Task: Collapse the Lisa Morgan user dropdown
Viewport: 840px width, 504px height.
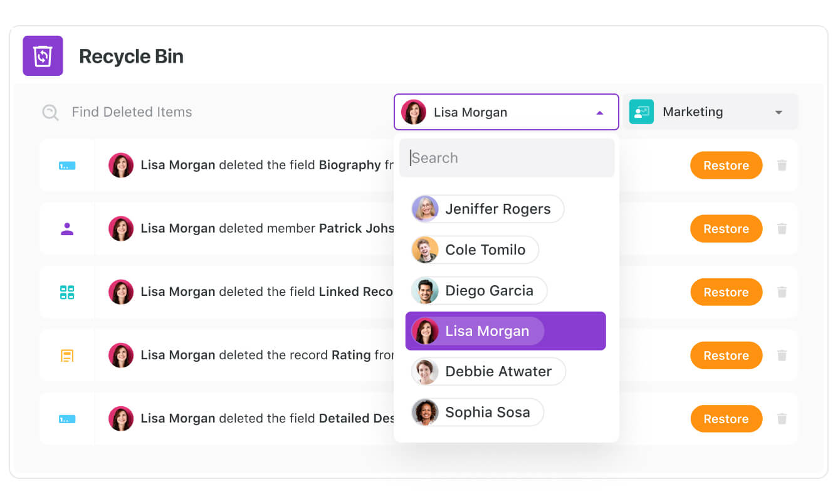Action: pyautogui.click(x=507, y=112)
